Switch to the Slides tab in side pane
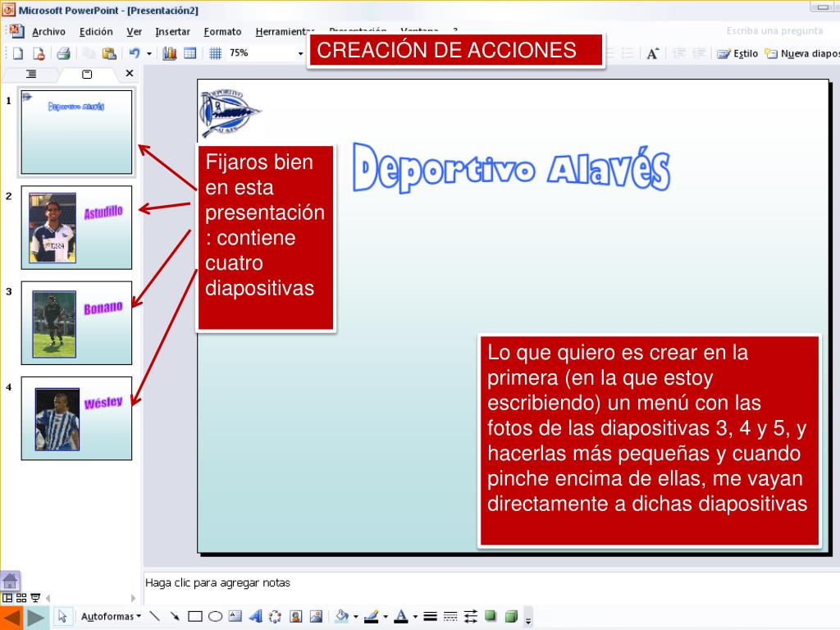Screen dimensions: 840x630 tap(87, 74)
